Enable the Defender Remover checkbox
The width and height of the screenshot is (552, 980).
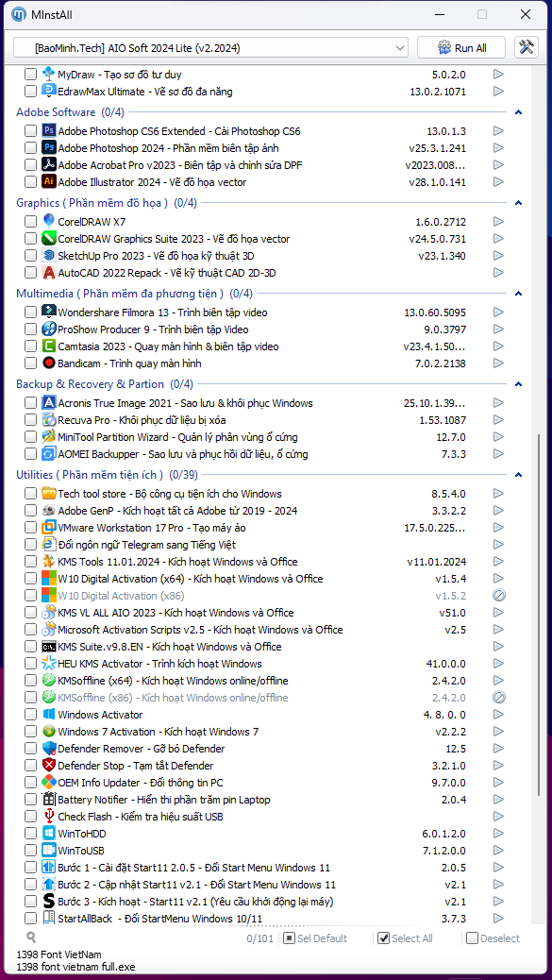(x=30, y=749)
